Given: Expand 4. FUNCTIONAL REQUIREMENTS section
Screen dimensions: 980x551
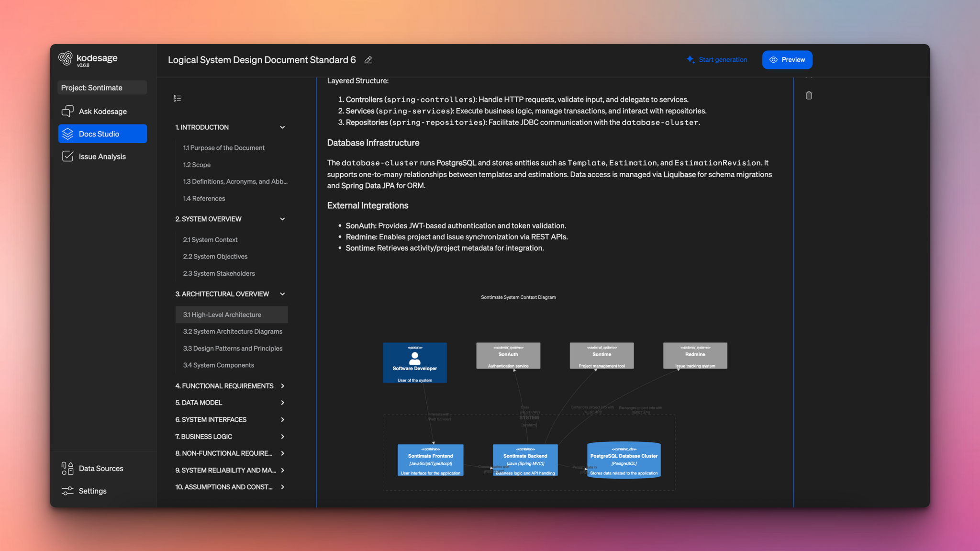Looking at the screenshot, I should [282, 386].
